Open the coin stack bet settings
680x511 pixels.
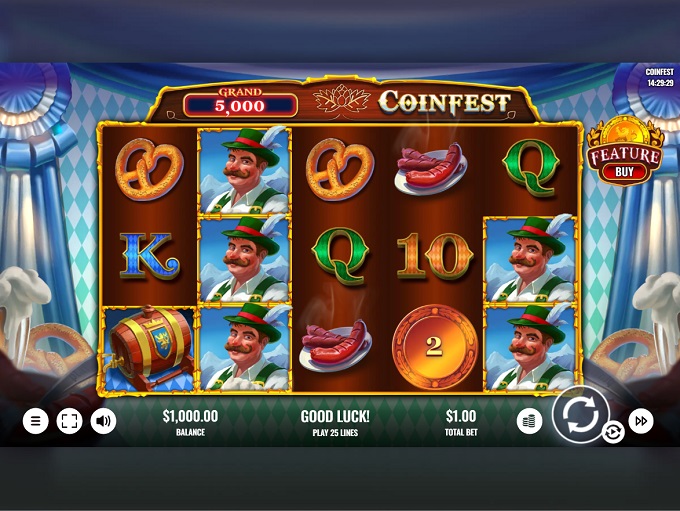530,421
